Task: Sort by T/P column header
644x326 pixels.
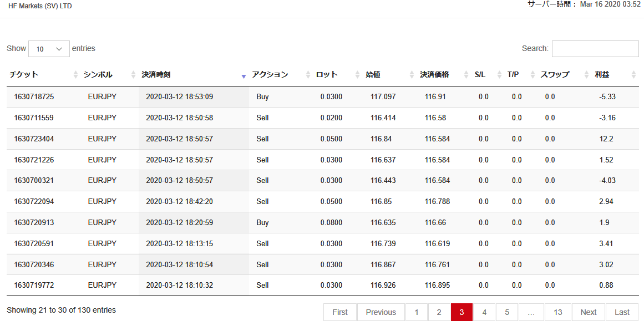Action: click(513, 75)
